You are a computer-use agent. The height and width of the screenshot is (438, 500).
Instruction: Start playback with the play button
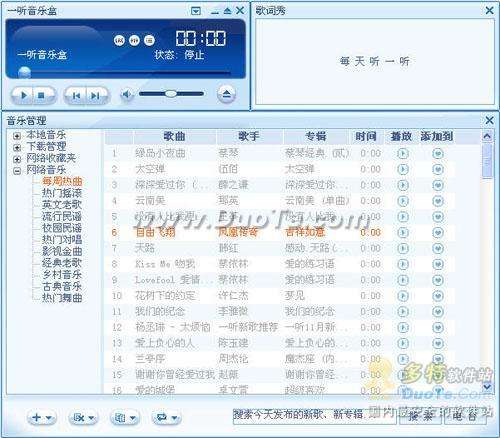23,95
